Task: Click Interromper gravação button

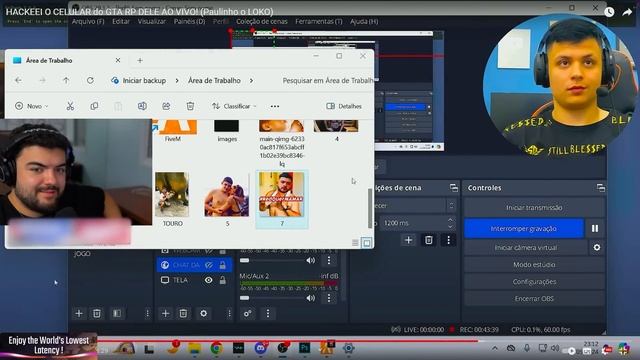Action: click(524, 229)
